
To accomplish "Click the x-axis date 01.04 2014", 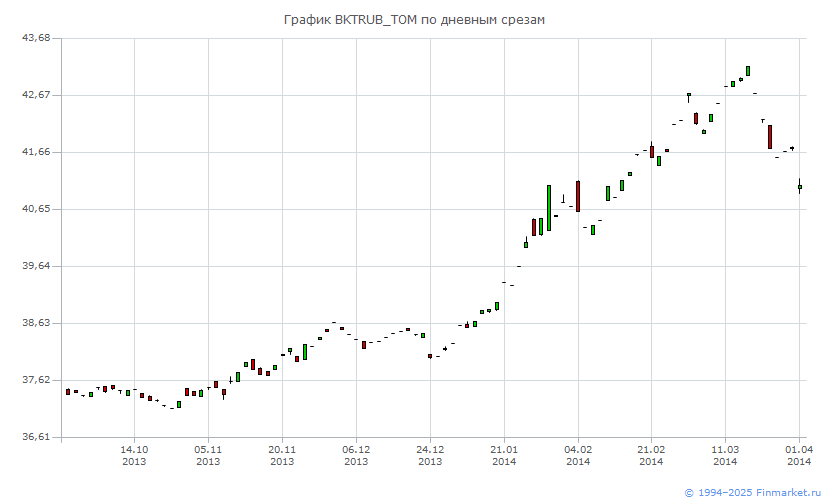I will 799,456.
